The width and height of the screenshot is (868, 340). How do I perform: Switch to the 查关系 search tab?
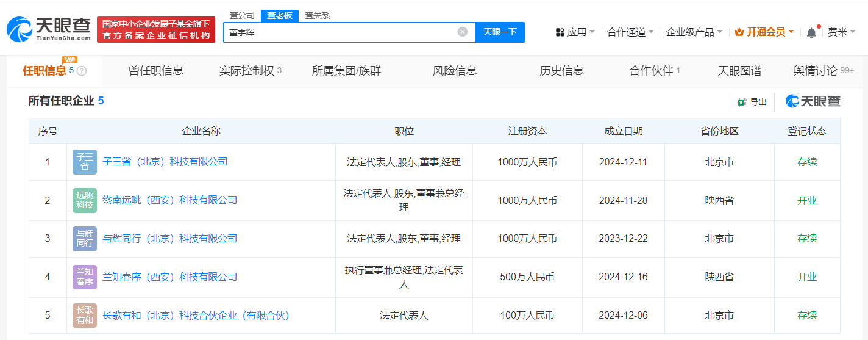(x=318, y=15)
